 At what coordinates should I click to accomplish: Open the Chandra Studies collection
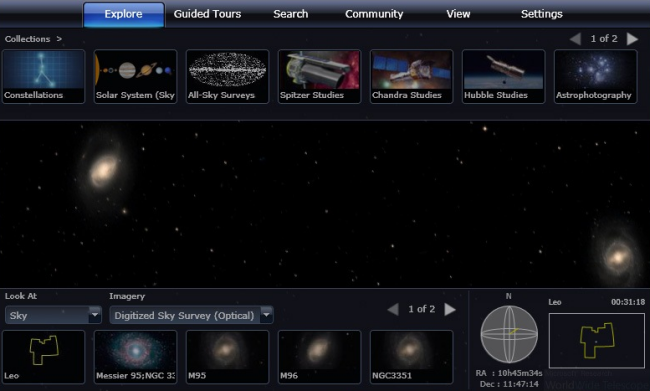[x=412, y=76]
